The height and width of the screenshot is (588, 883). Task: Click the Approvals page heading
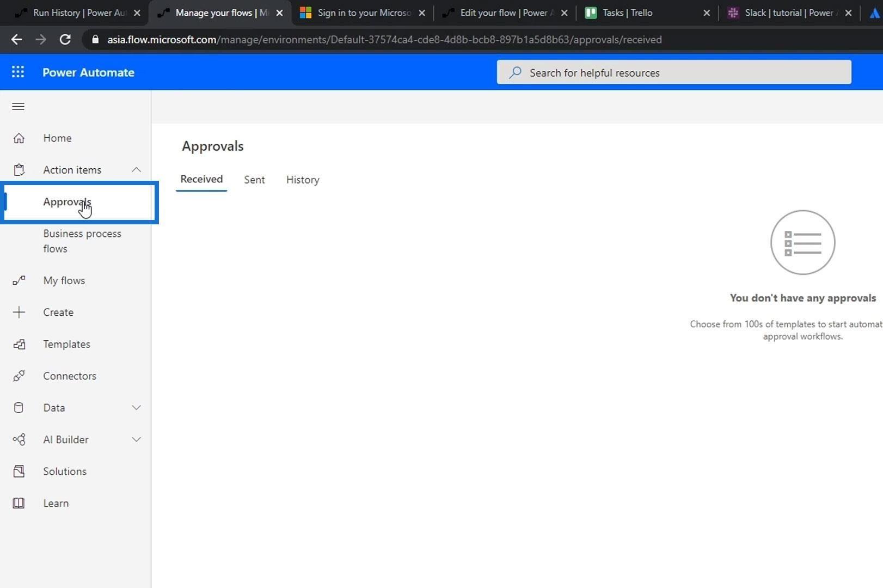(x=213, y=146)
